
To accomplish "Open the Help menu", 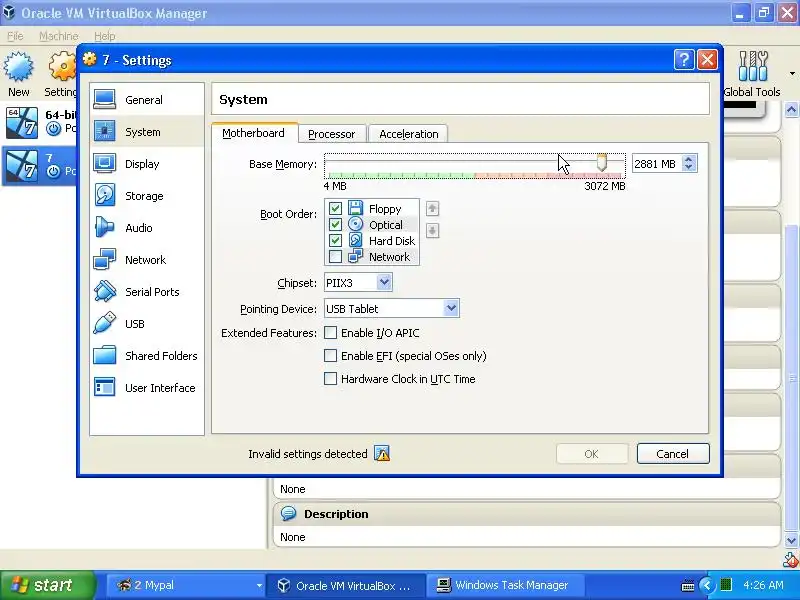I will pos(105,36).
